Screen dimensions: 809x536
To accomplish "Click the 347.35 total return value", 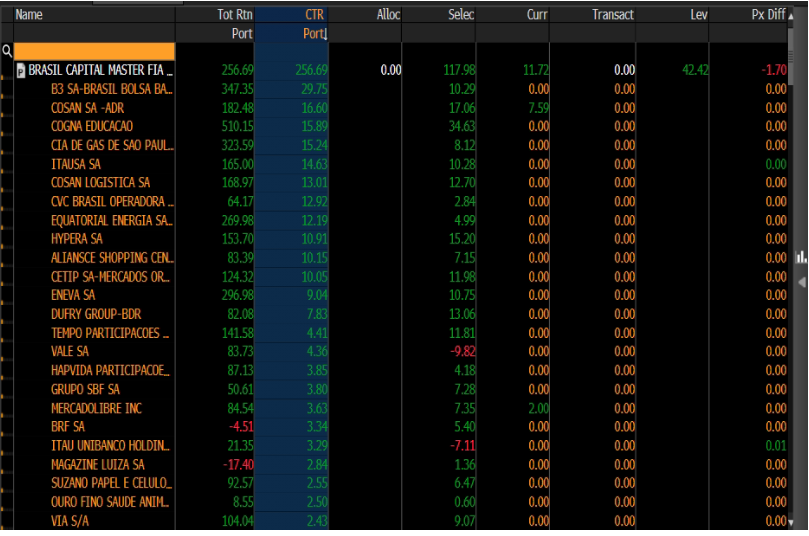I will click(x=237, y=89).
